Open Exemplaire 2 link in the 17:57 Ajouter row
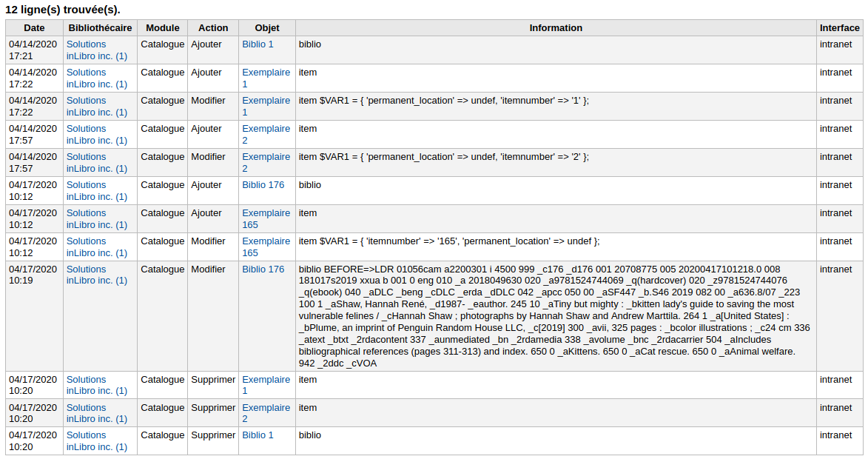 266,129
